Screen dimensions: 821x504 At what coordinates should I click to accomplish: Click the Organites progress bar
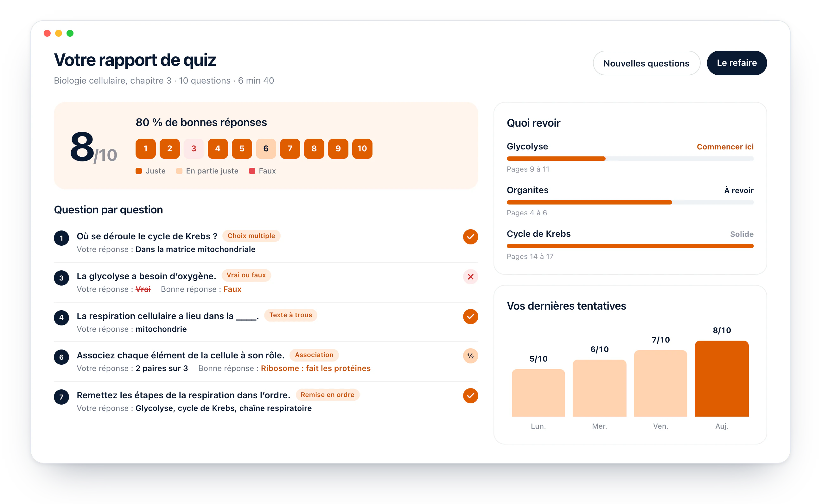630,202
